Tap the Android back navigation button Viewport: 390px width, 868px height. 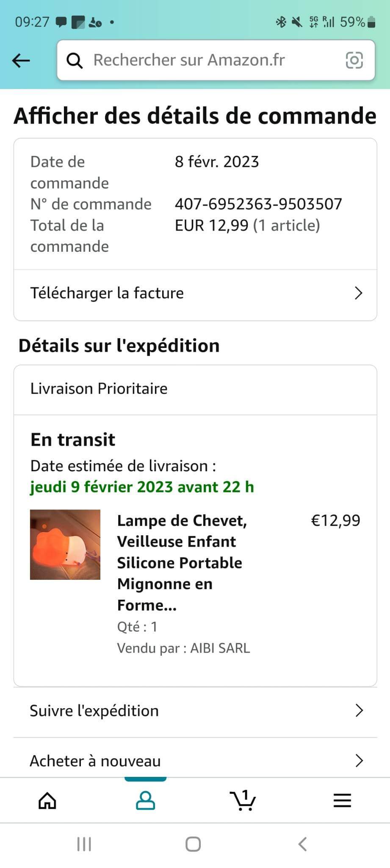pyautogui.click(x=302, y=844)
